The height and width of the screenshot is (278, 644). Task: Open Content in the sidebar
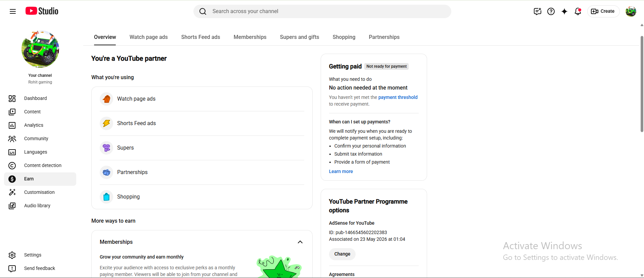(40, 112)
